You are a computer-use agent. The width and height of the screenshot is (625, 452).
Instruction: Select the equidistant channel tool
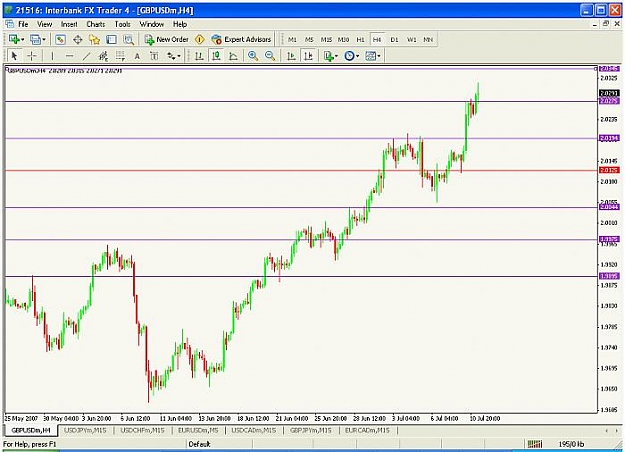(103, 56)
